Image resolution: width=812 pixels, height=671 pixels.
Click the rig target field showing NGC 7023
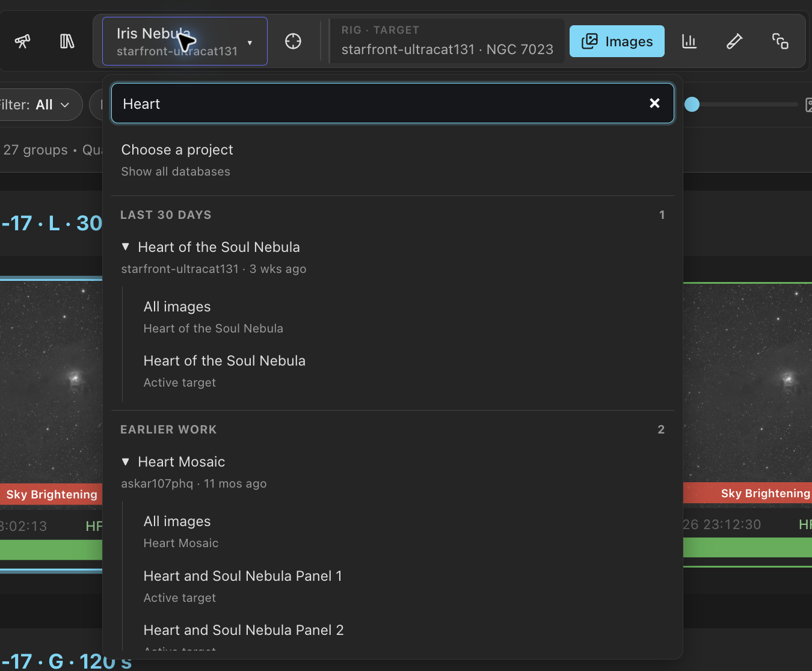447,41
